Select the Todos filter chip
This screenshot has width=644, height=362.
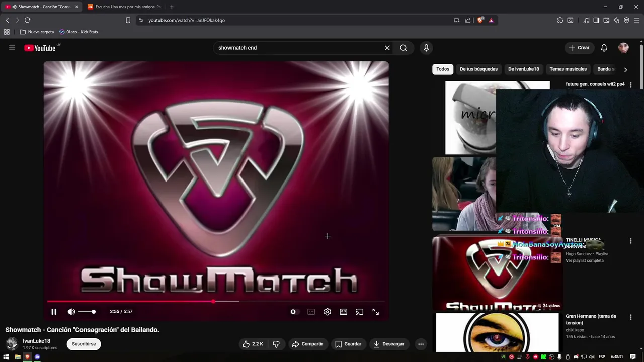point(443,69)
